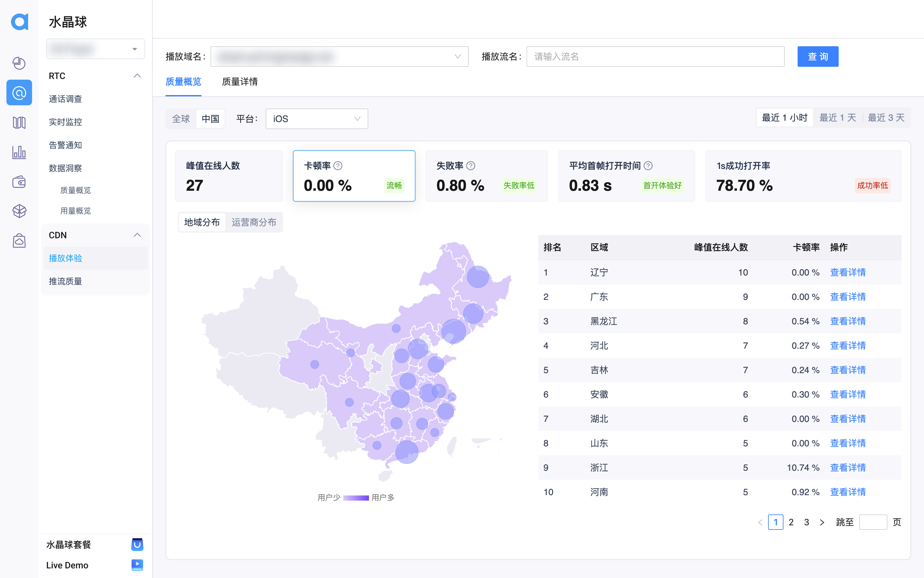
Task: Click the 水晶球套餐 shopping icon
Action: pos(137,544)
